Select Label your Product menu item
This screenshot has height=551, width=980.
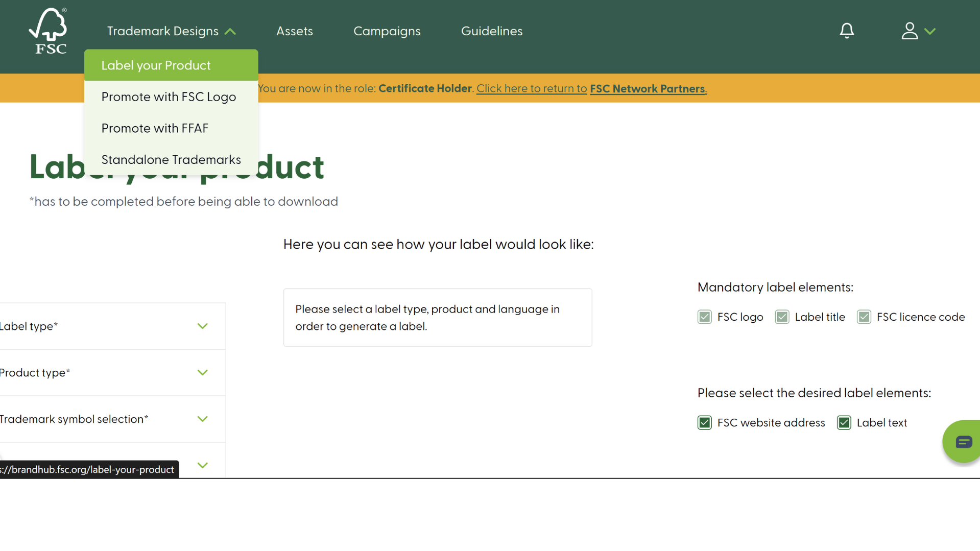(156, 65)
